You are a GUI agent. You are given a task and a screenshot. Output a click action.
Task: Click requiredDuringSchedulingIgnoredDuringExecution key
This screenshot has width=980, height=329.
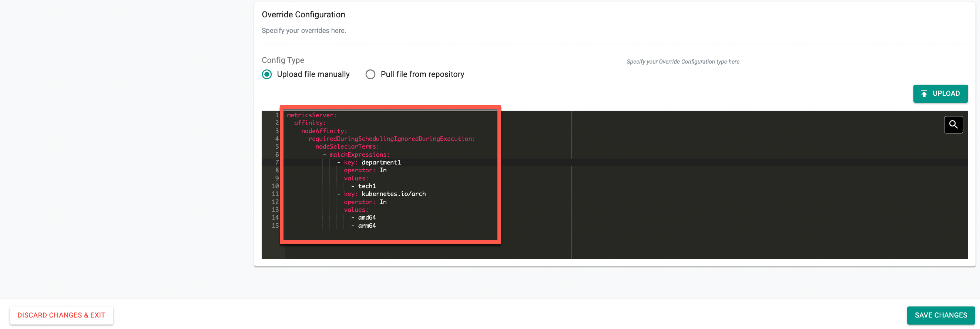(391, 139)
